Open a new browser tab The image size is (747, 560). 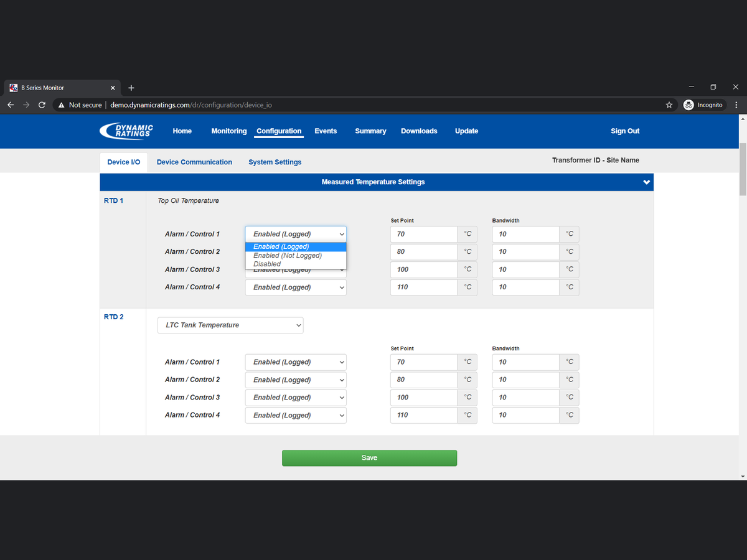(x=131, y=88)
